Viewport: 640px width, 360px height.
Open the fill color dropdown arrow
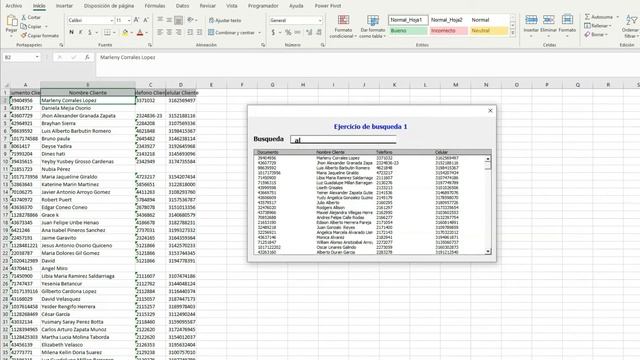click(x=131, y=33)
